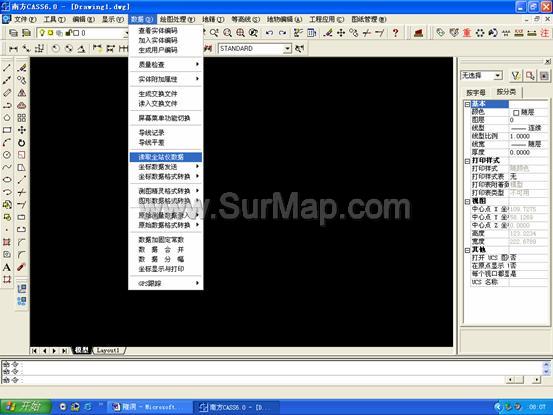Open the Windows 开始 Start button
The image size is (553, 415).
click(x=27, y=407)
